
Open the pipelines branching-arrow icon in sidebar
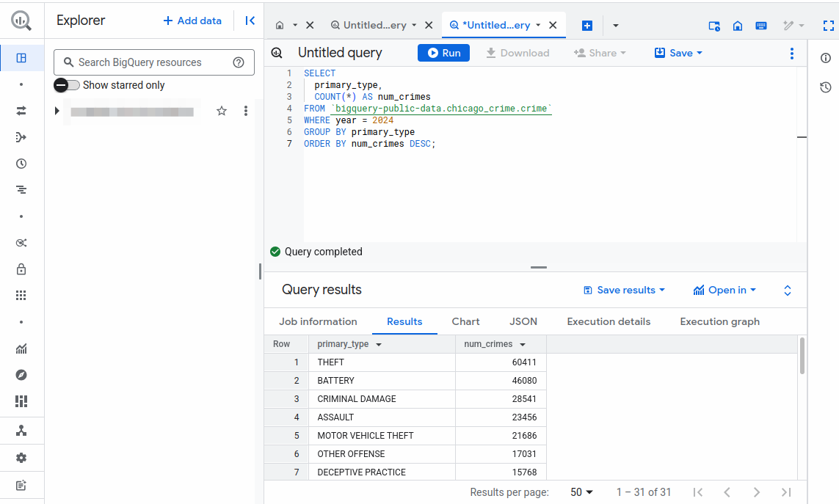[21, 137]
